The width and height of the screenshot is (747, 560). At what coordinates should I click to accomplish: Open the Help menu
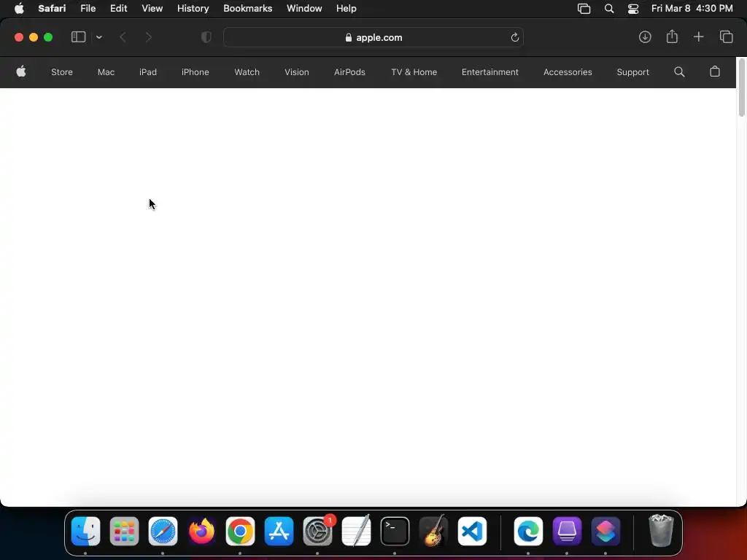pyautogui.click(x=347, y=8)
